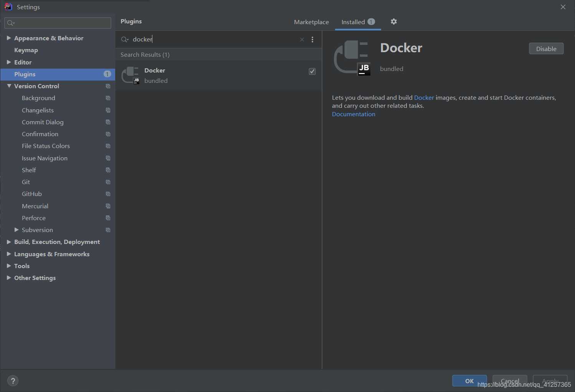Screen dimensions: 575x392
Task: Open plugin search options menu (three dots)
Action: [x=312, y=40]
